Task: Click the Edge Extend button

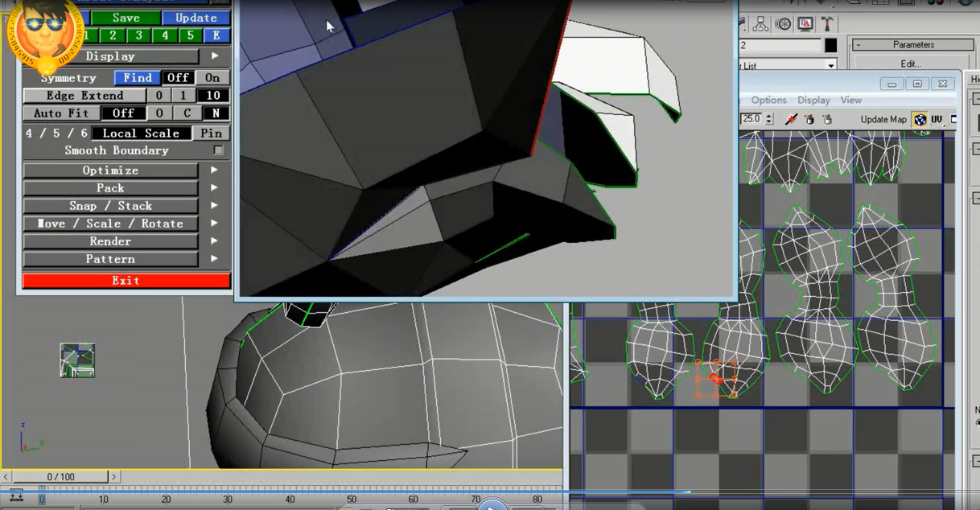Action: tap(84, 96)
